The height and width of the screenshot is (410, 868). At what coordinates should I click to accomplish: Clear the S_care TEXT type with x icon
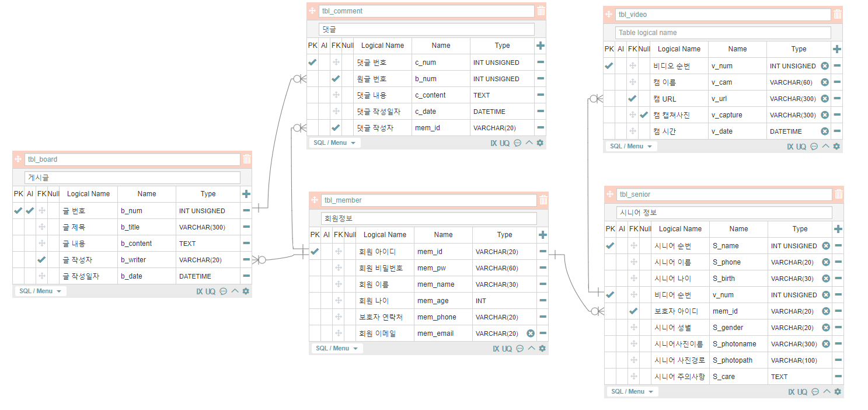[825, 376]
